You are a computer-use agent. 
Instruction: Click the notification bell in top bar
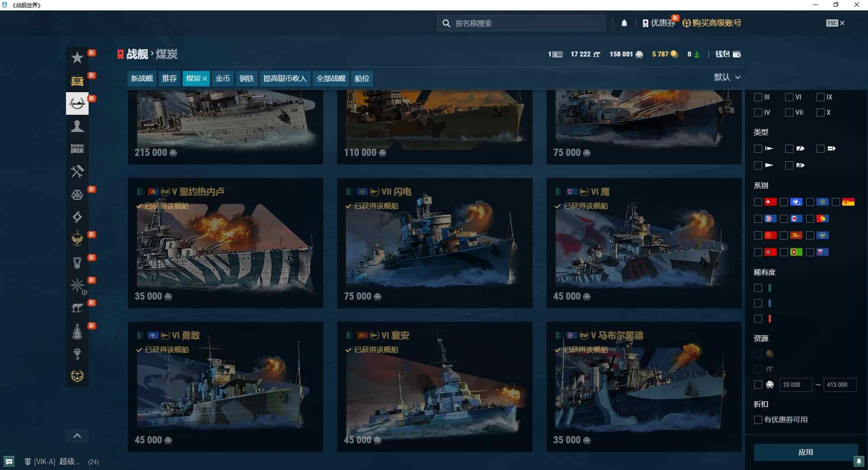pos(624,23)
